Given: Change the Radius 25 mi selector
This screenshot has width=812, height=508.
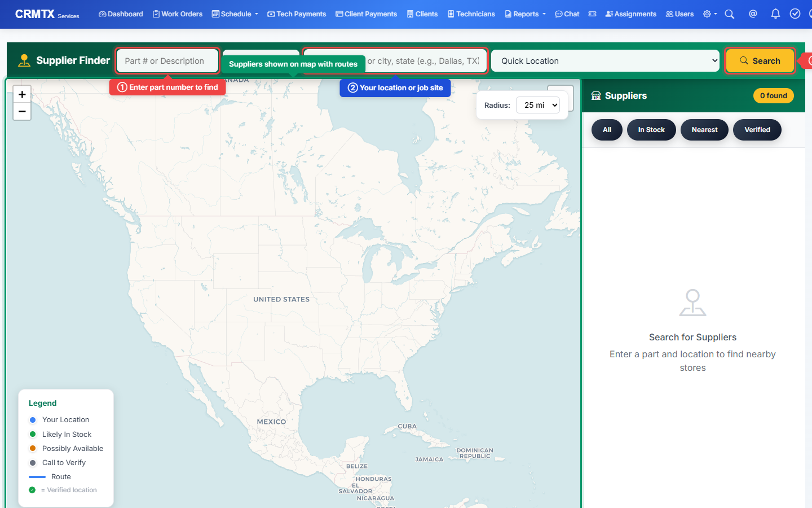Looking at the screenshot, I should pyautogui.click(x=537, y=105).
